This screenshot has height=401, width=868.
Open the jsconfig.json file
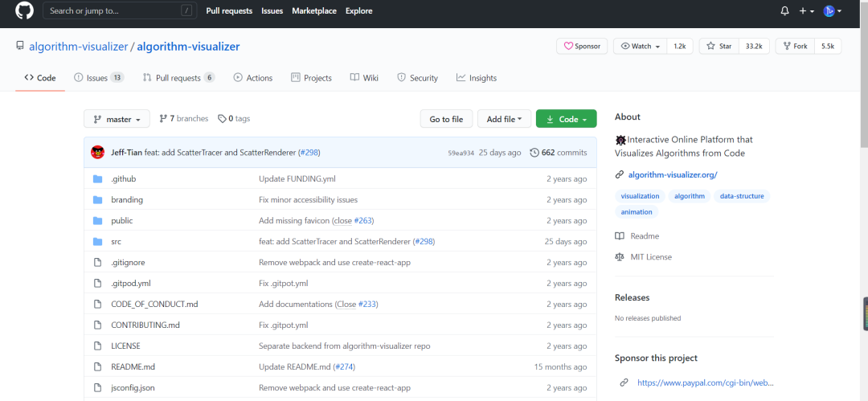click(x=133, y=387)
